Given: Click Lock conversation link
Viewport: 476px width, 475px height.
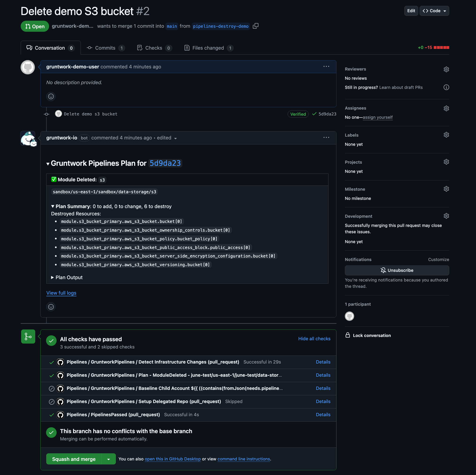Looking at the screenshot, I should coord(372,335).
